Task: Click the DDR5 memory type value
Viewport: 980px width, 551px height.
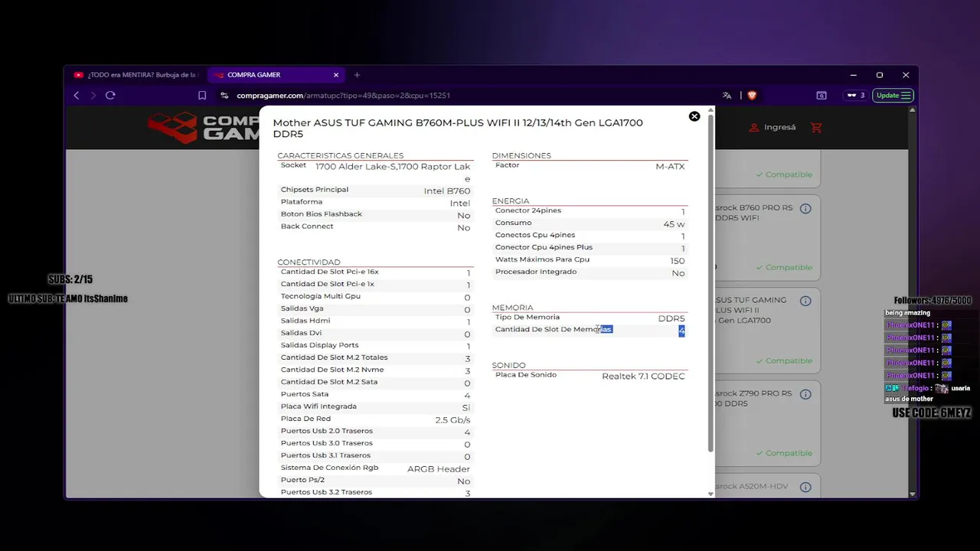Action: (x=671, y=318)
